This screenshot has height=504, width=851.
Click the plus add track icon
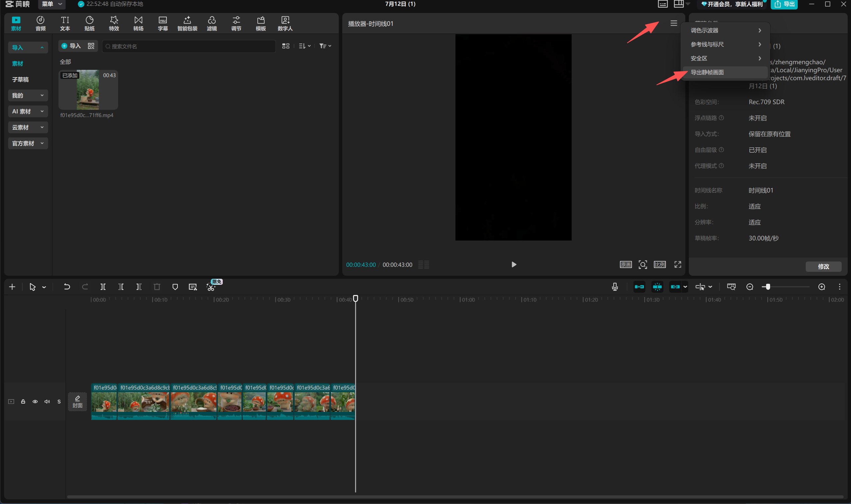(12, 287)
